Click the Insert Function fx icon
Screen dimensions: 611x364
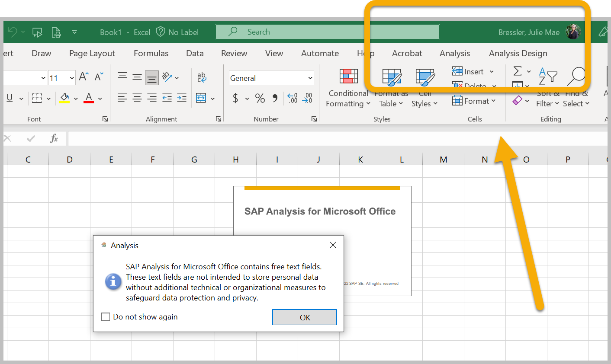click(54, 139)
